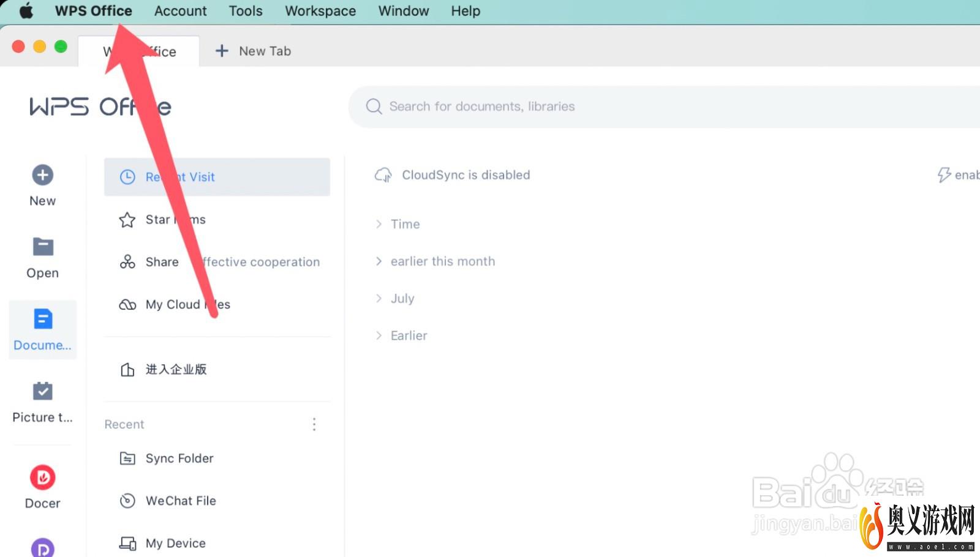Expand the Time group
Viewport: 980px width, 557px height.
379,224
